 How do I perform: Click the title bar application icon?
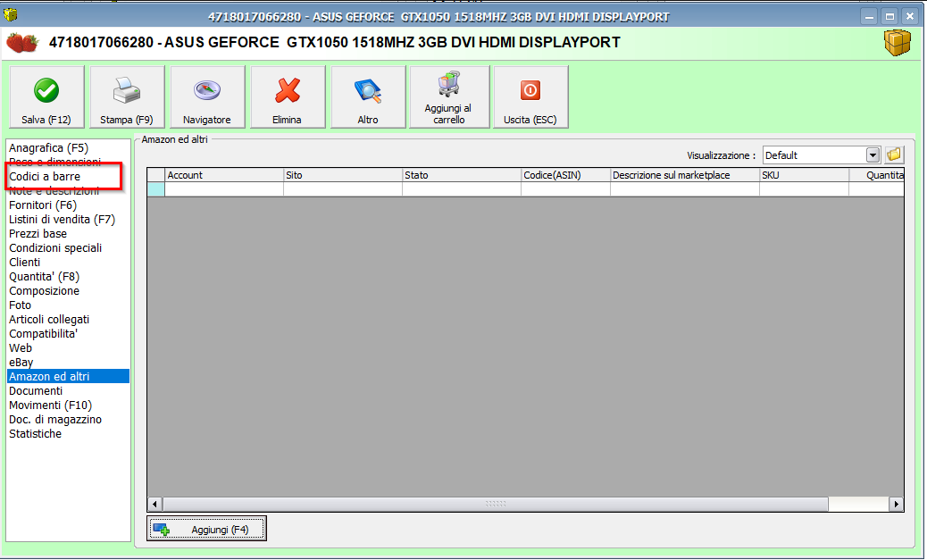(x=11, y=14)
